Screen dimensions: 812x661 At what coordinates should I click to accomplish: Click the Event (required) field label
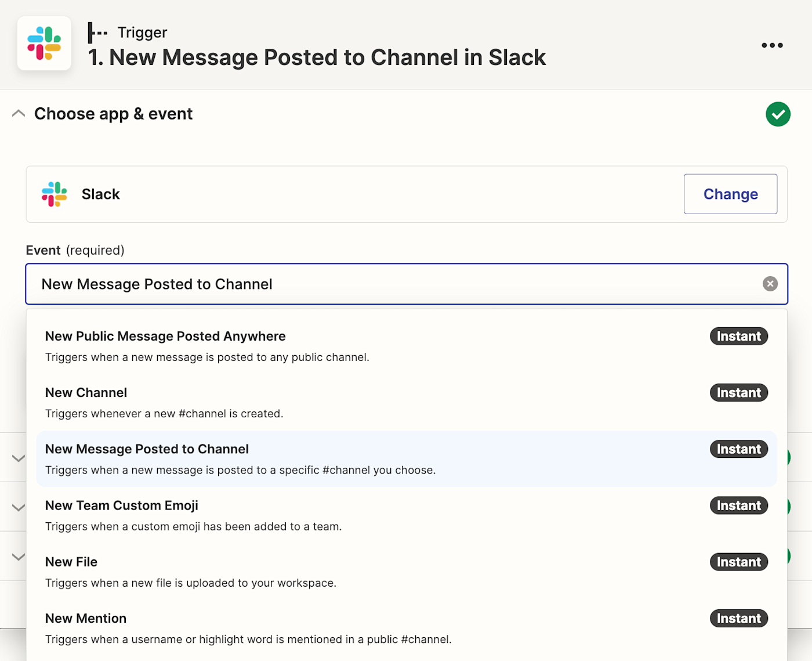click(75, 250)
